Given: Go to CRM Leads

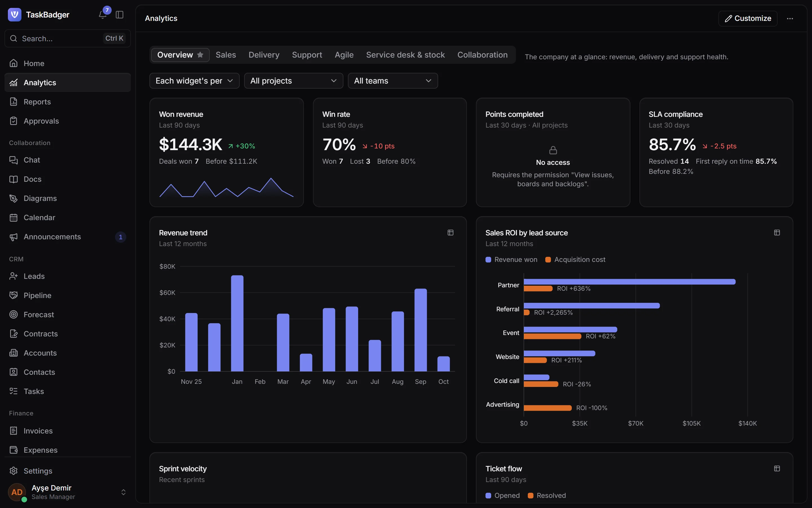Looking at the screenshot, I should (68, 276).
